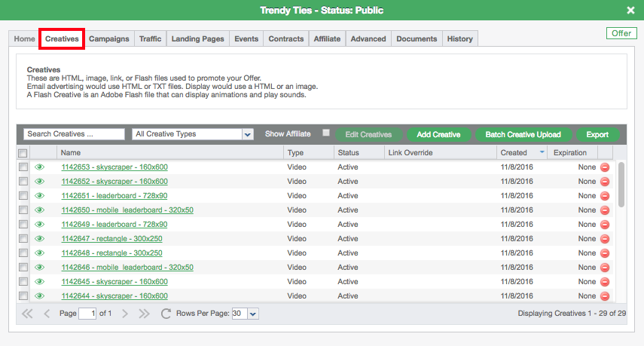644x346 pixels.
Task: Delete creative 1142651 with the red icon
Action: tap(605, 196)
